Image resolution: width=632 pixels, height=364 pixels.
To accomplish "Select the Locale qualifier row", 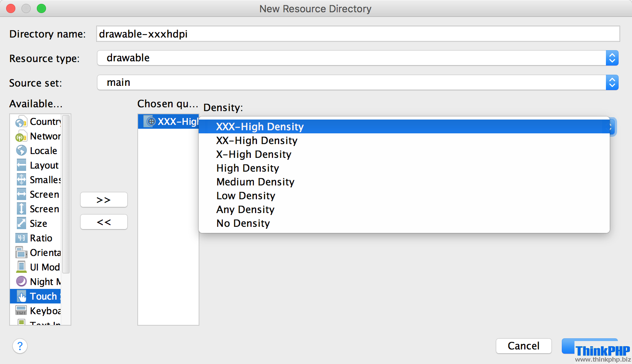I will coord(35,151).
